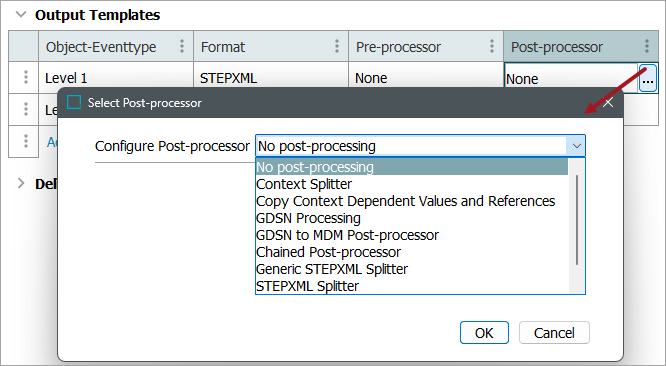
Task: Choose GDSN Processing option
Action: (308, 218)
